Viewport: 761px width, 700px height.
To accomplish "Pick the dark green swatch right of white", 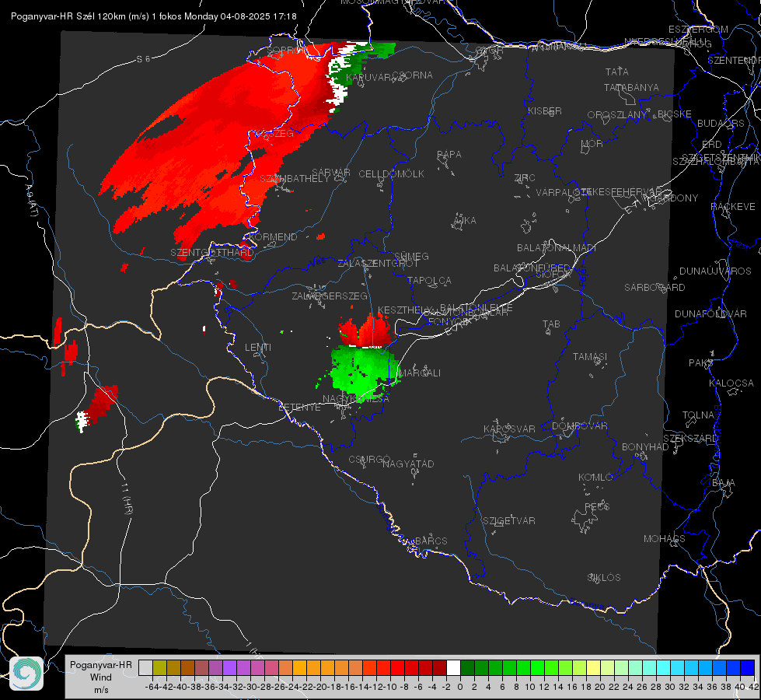I will click(467, 667).
